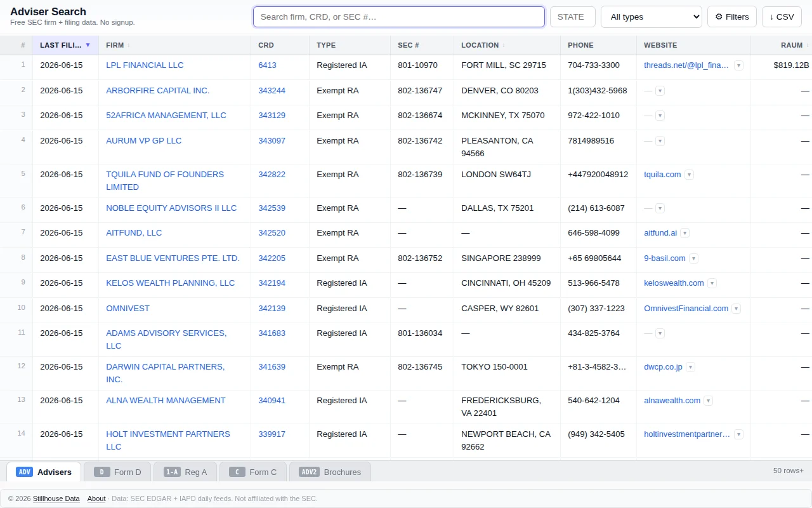Image resolution: width=812 pixels, height=508 pixels.
Task: Open website dropdown for Arborfire Capital row
Action: (660, 91)
